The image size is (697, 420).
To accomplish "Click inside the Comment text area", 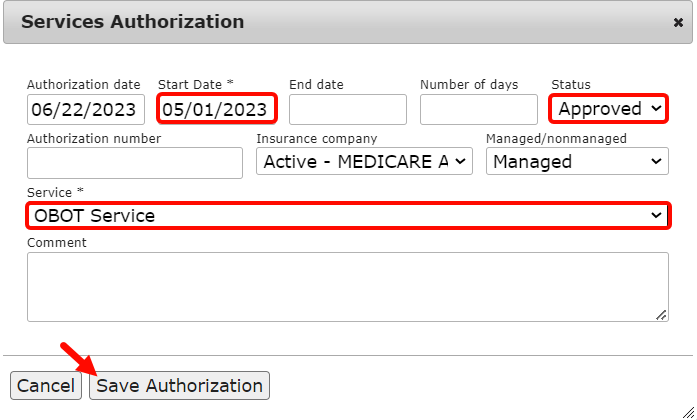I will (x=347, y=286).
